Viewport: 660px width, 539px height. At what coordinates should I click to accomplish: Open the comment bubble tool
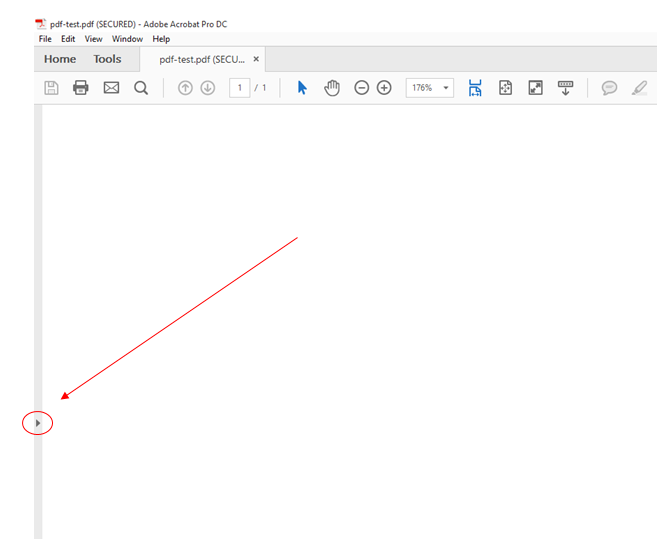609,88
